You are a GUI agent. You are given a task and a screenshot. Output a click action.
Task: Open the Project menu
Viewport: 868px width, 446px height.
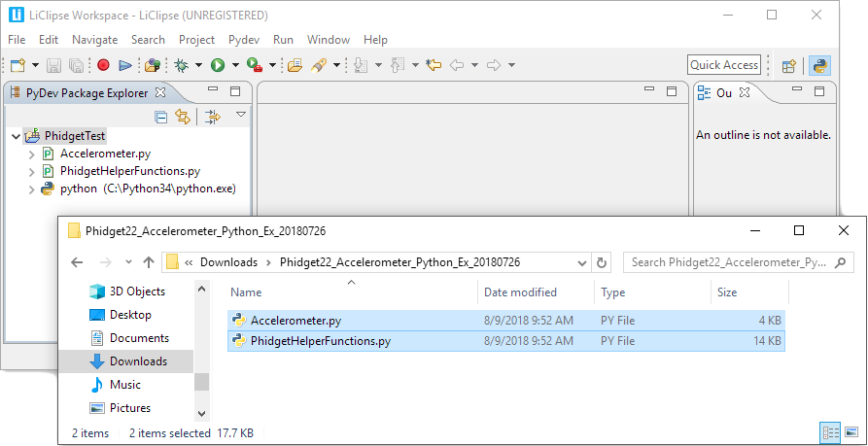(196, 40)
